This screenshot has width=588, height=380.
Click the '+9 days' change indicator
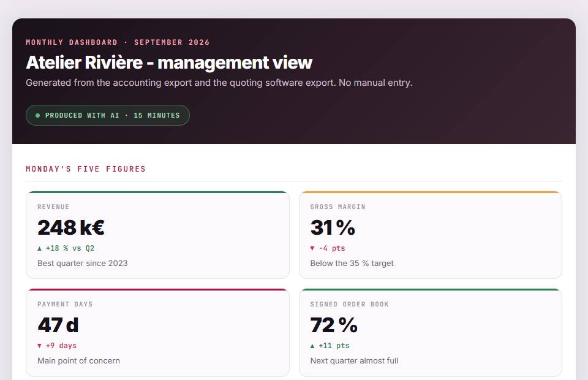57,346
